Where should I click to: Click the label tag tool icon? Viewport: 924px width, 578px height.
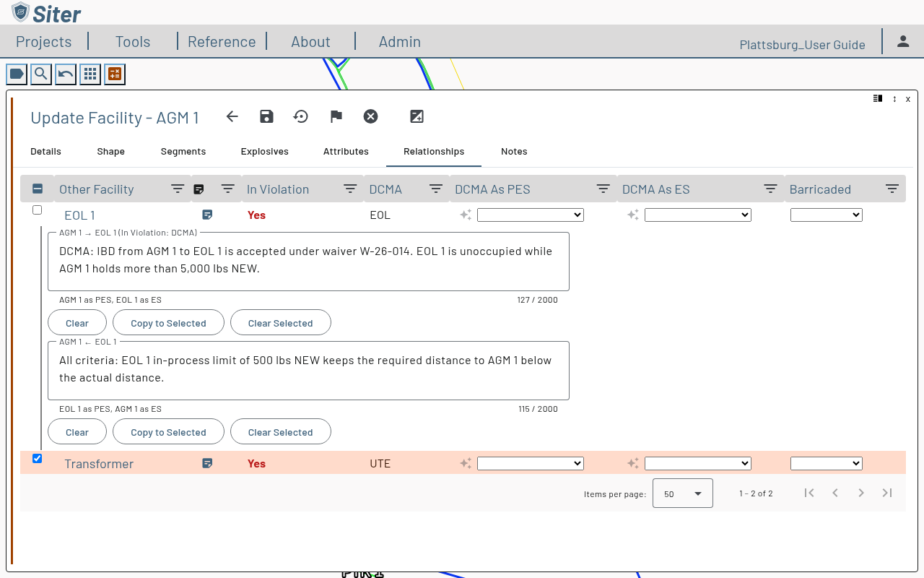(x=17, y=74)
